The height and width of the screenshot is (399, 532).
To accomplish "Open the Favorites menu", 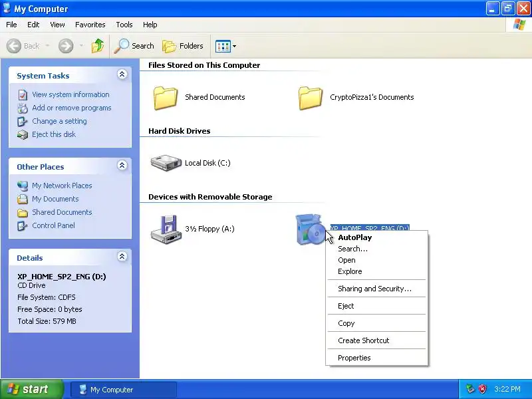I will (x=90, y=25).
